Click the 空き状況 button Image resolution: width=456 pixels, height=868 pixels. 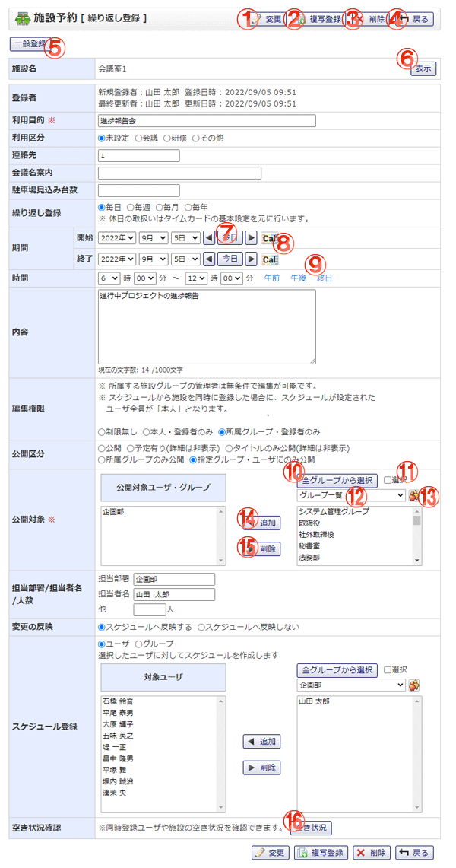coord(312,828)
